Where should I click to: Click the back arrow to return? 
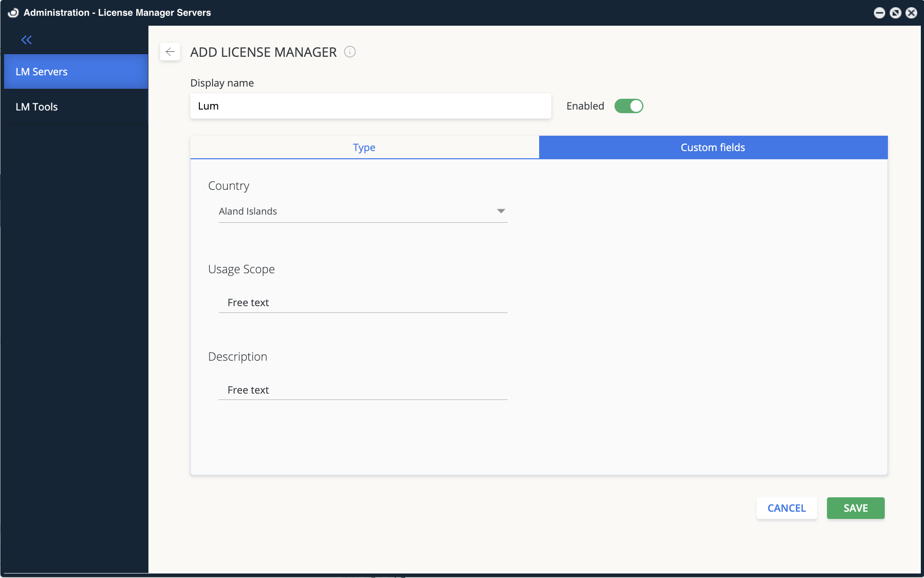point(170,51)
